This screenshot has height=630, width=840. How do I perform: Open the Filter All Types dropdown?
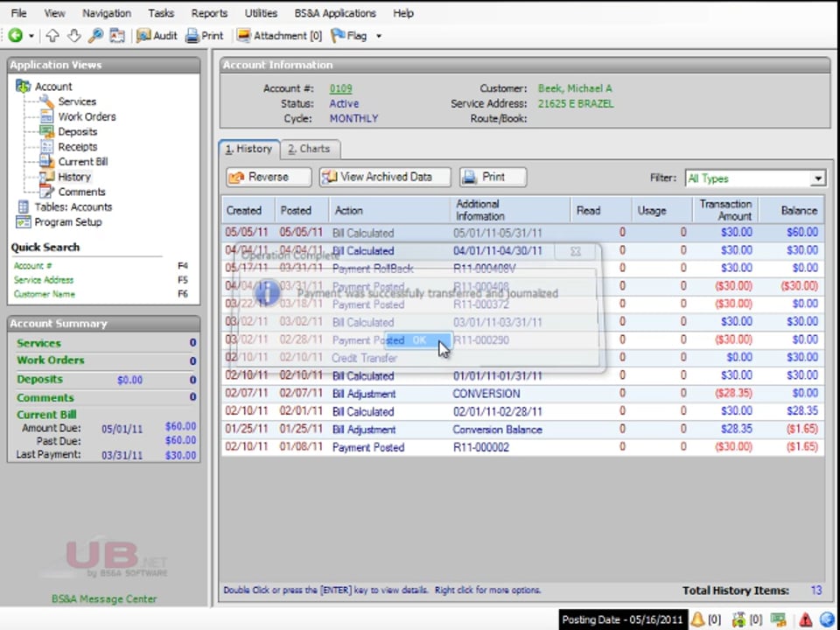coord(817,178)
